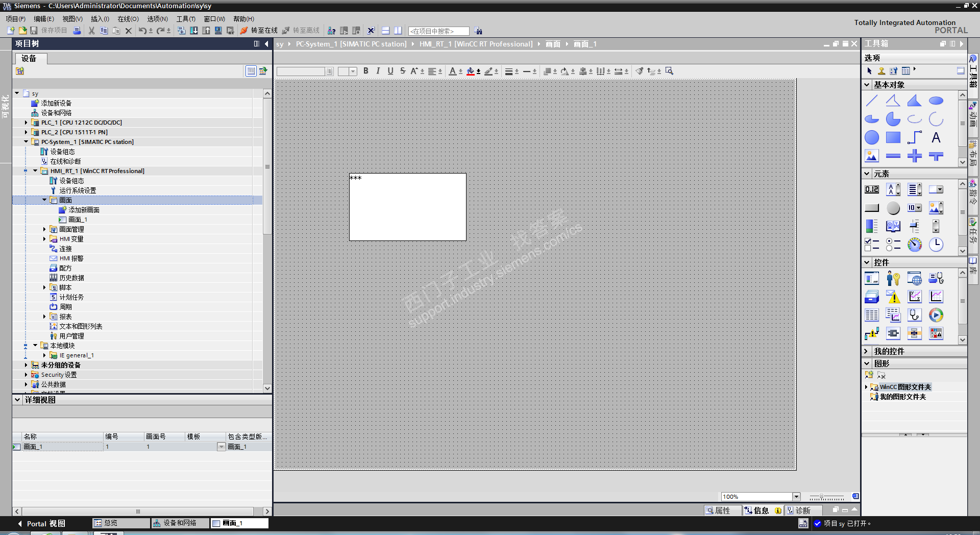
Task: Pick the Media Player control
Action: pyautogui.click(x=936, y=315)
